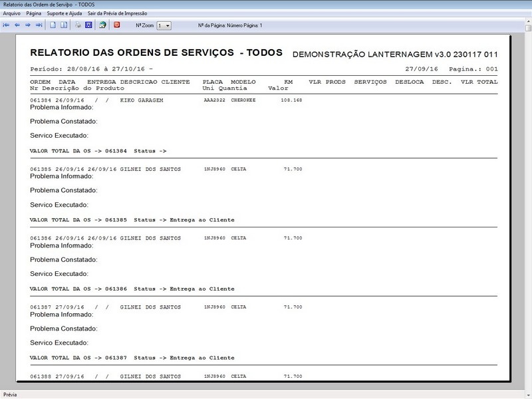The height and width of the screenshot is (399, 532).
Task: Go to the next page arrow
Action: 28,25
